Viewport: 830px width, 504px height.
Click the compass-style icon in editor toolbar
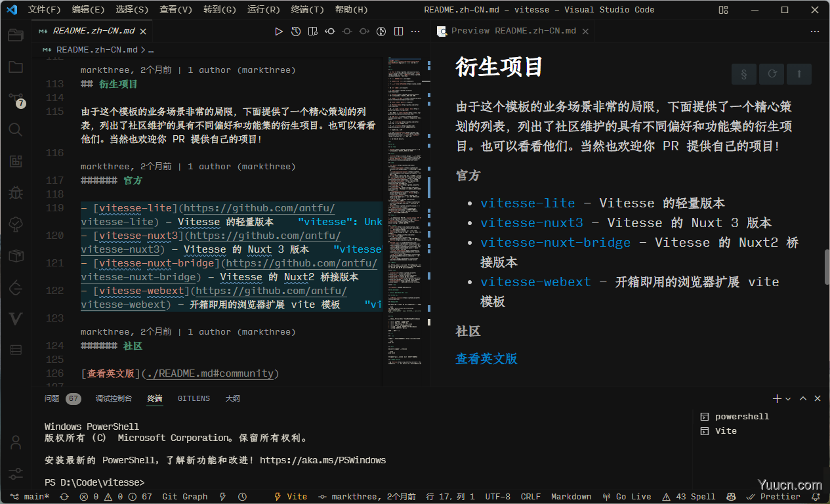pos(381,31)
